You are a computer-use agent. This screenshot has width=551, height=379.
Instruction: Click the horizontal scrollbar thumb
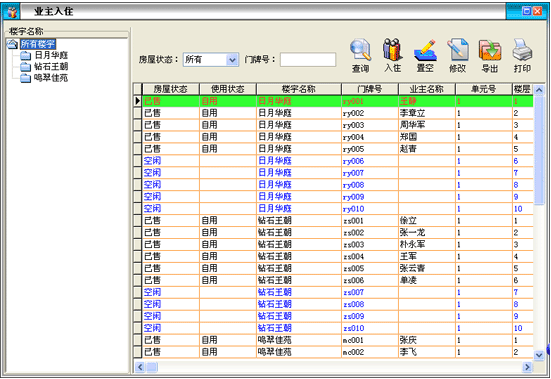pos(151,367)
